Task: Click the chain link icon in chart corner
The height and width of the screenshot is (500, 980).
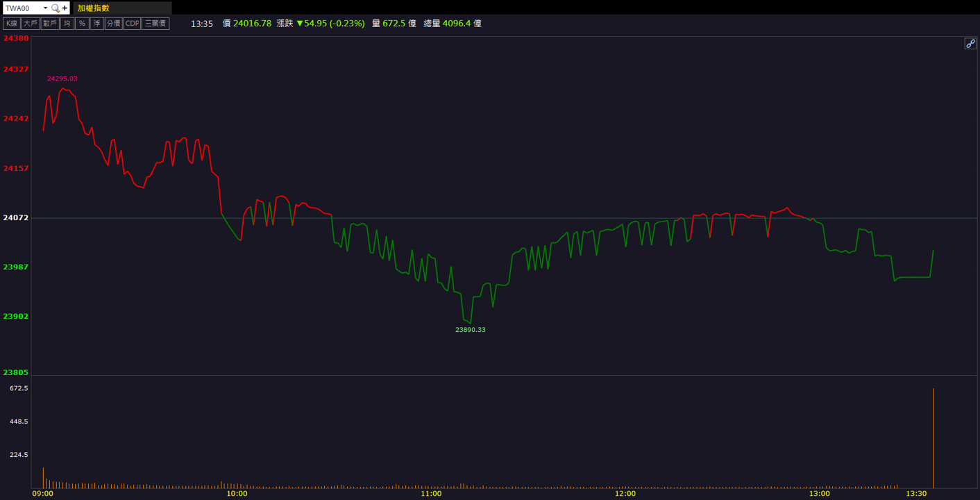Action: (970, 44)
